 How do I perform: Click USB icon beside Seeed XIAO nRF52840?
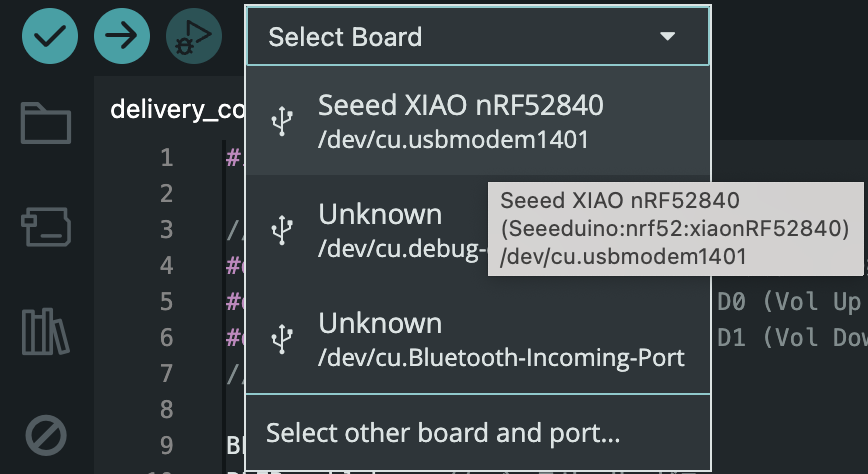coord(283,120)
